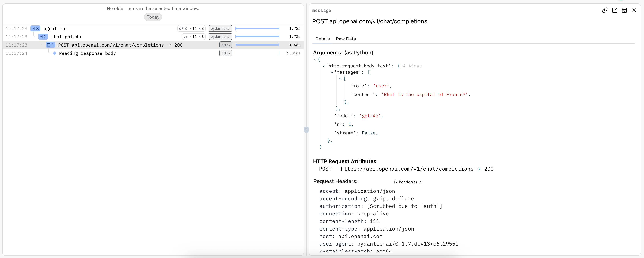Click the token usage badge on agent run
This screenshot has height=258, width=644.
(x=192, y=28)
